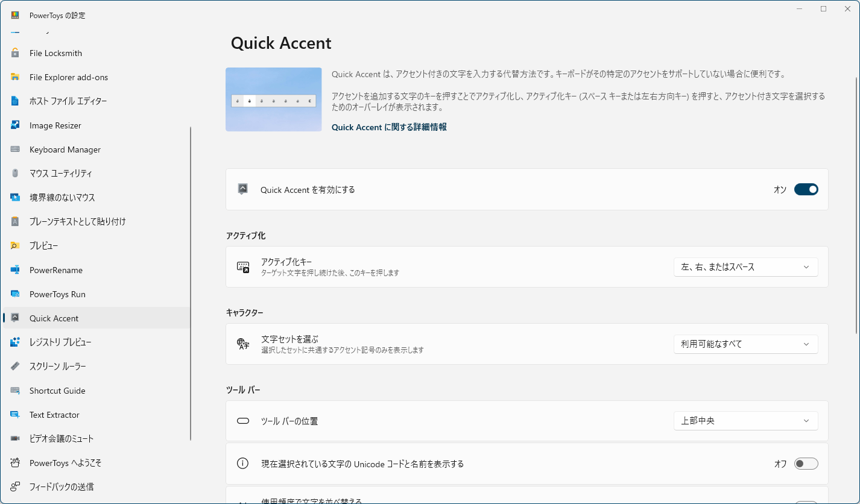The width and height of the screenshot is (860, 504).
Task: Click the プレーンテキストとして貼り付け icon
Action: point(15,222)
